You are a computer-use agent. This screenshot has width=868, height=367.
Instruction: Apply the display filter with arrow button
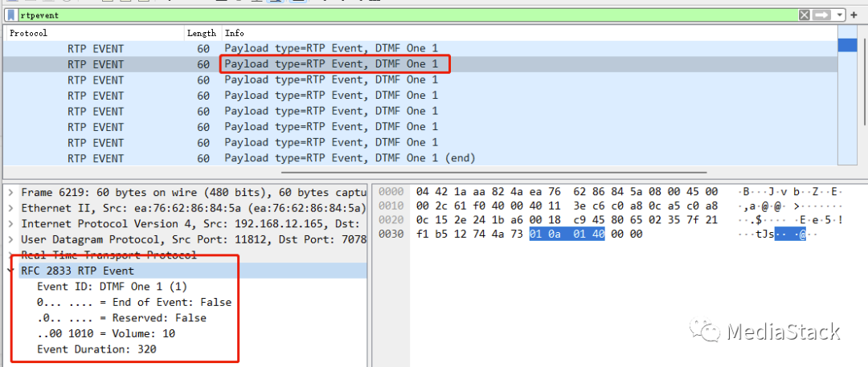[821, 14]
